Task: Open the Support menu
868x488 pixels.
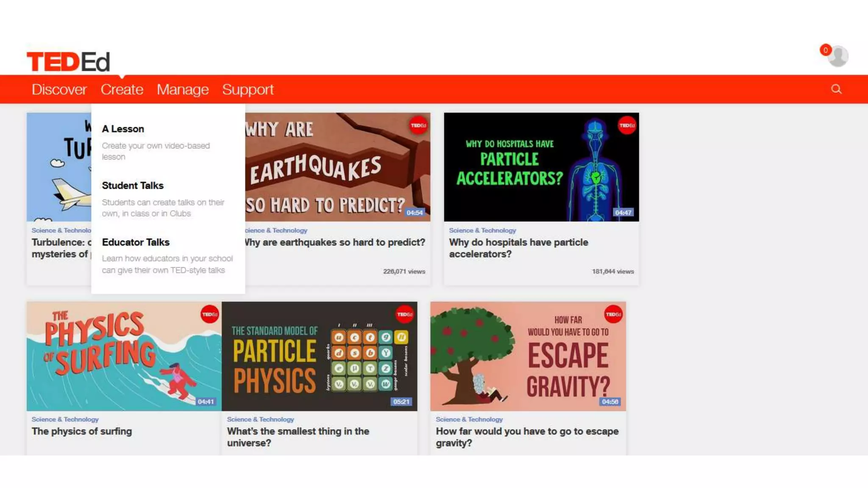Action: coord(248,89)
